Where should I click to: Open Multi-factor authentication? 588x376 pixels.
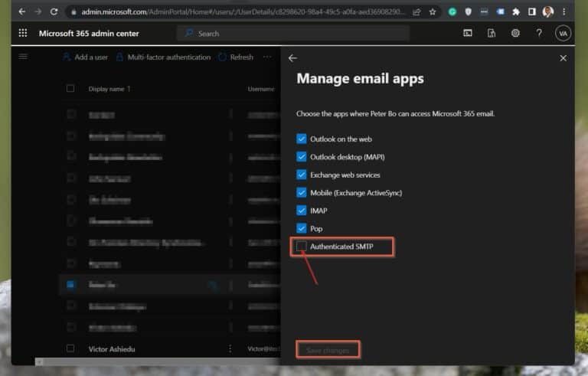(x=163, y=57)
